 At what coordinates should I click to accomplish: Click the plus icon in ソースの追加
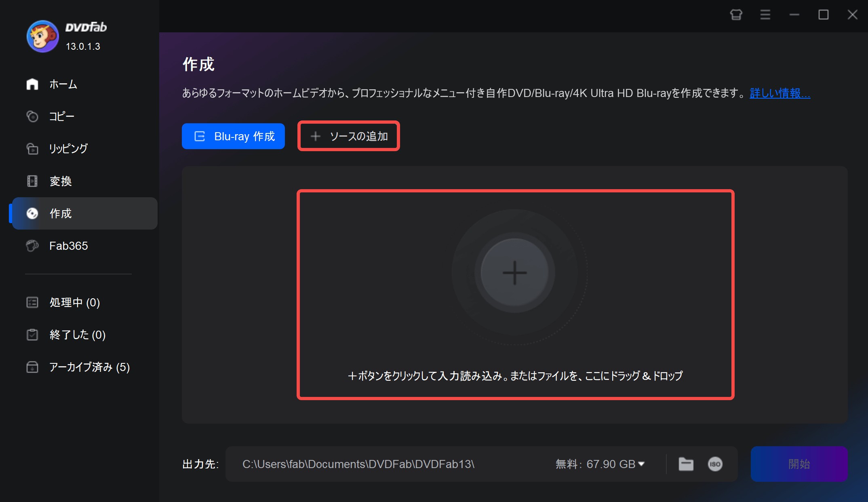point(316,136)
